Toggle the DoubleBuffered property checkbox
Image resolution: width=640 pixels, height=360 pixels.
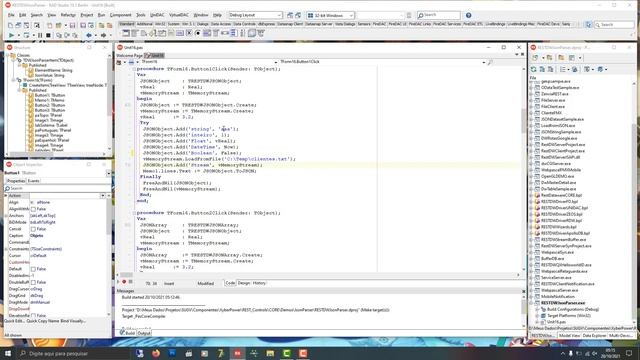(33, 282)
